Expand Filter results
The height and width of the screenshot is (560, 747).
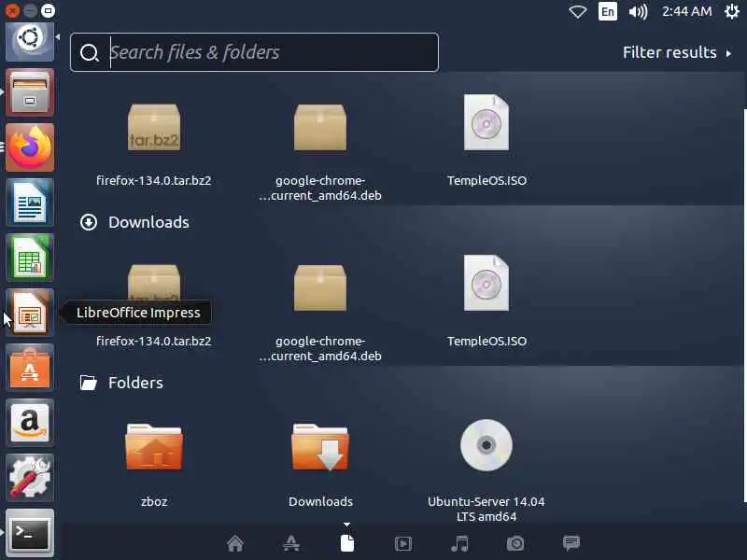pos(677,52)
